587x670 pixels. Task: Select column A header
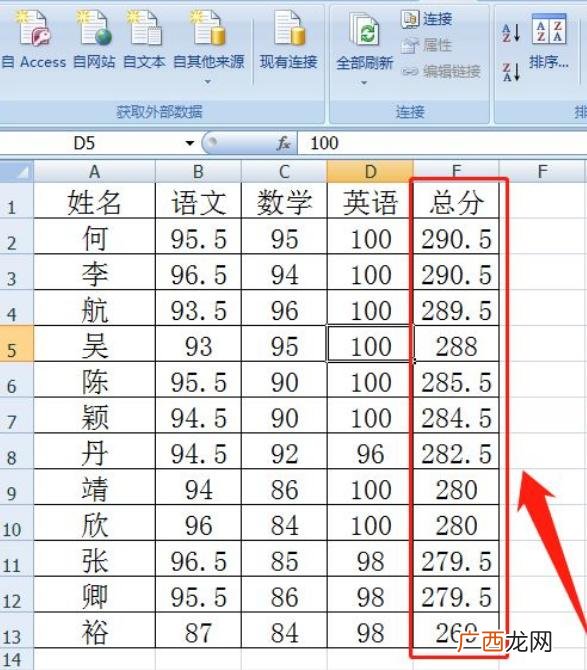[x=94, y=172]
